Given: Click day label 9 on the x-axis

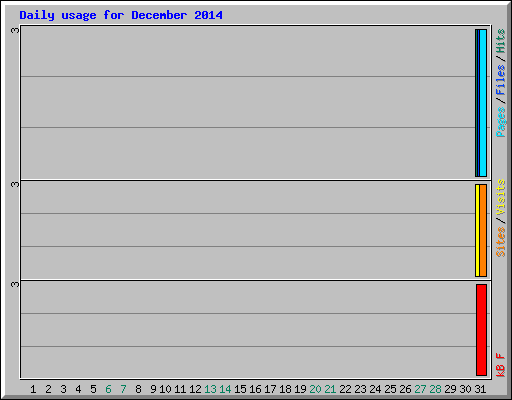Looking at the screenshot, I should click(x=153, y=389).
